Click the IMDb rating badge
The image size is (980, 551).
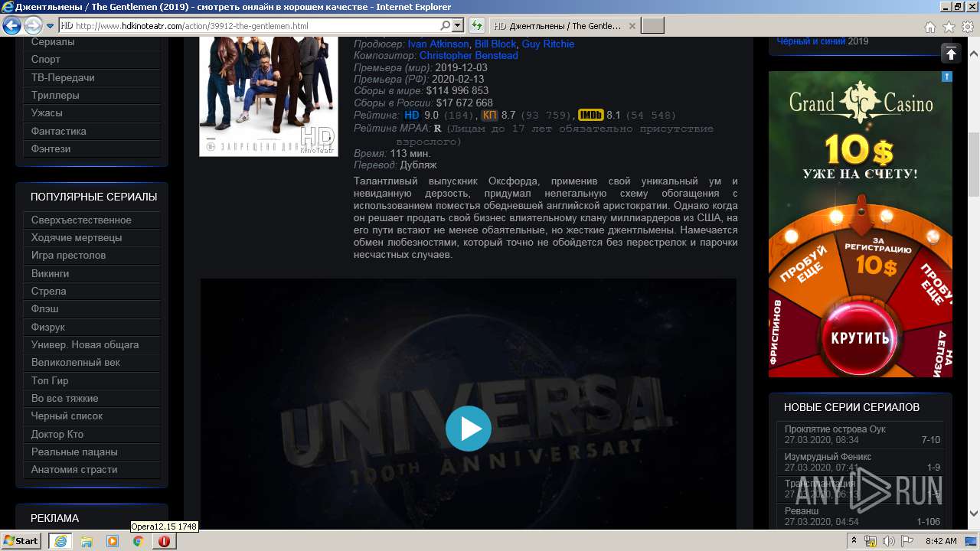click(x=590, y=116)
